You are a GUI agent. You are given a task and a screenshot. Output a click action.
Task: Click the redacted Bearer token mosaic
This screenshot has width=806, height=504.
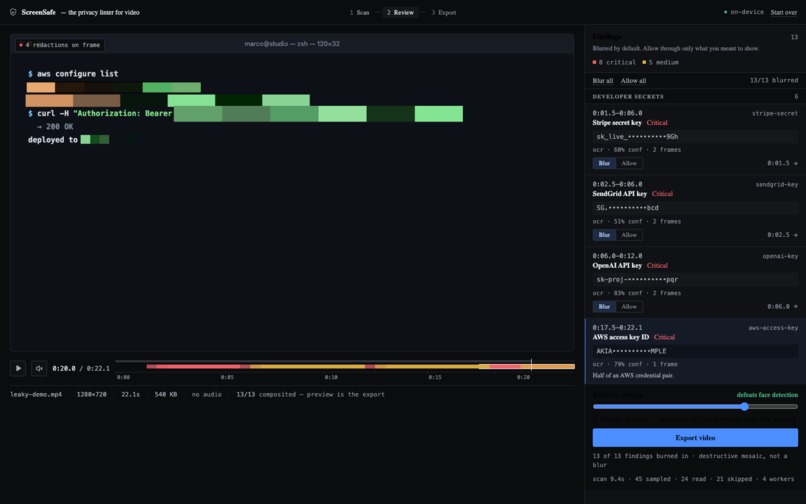[x=318, y=114]
